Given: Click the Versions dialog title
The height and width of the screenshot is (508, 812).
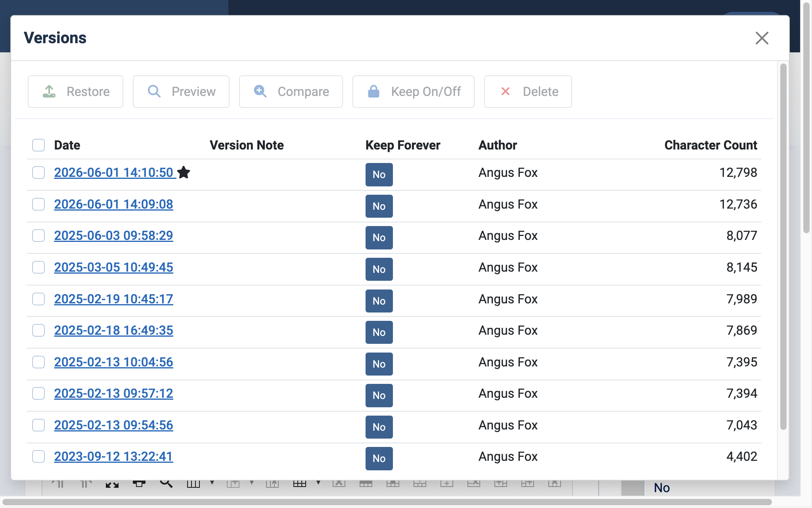Looking at the screenshot, I should click(x=55, y=38).
